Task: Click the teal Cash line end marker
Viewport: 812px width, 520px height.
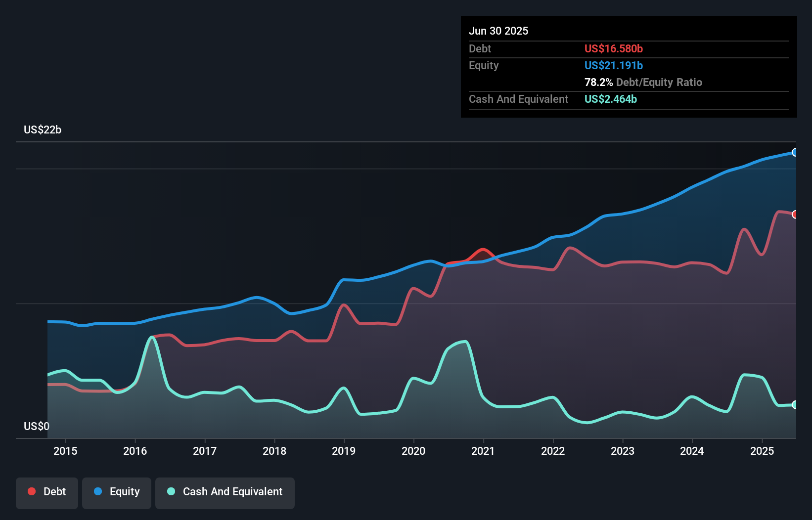Action: tap(795, 405)
